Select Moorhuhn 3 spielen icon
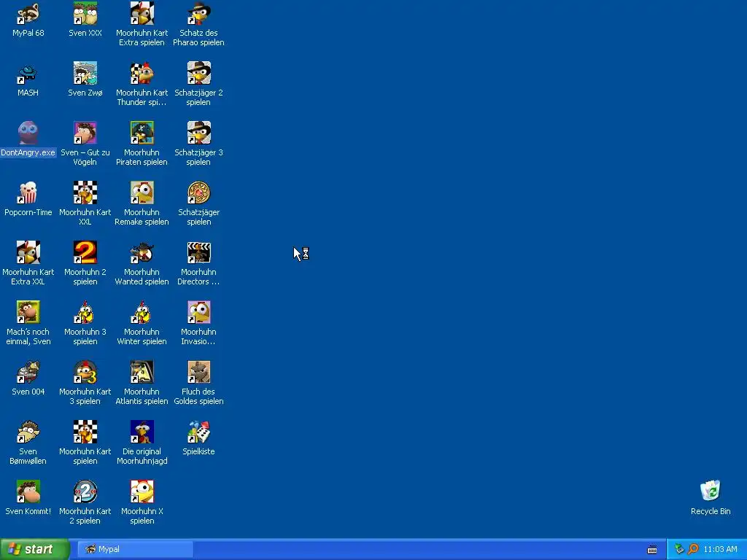 coord(85,312)
